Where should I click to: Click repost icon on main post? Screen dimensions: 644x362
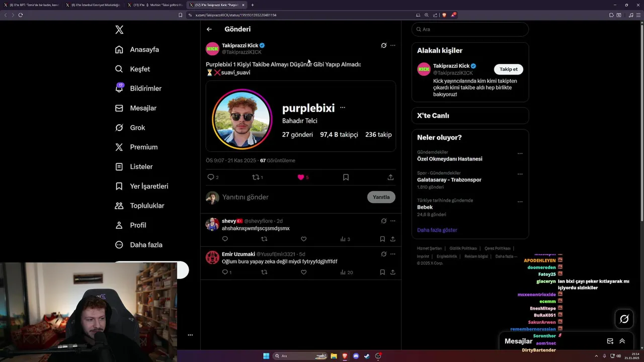(256, 177)
